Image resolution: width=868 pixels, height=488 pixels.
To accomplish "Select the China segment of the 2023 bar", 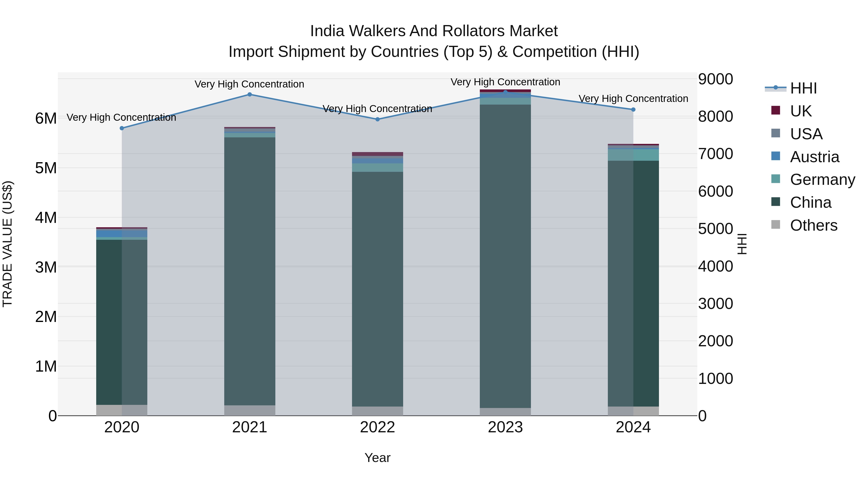I will tap(505, 256).
